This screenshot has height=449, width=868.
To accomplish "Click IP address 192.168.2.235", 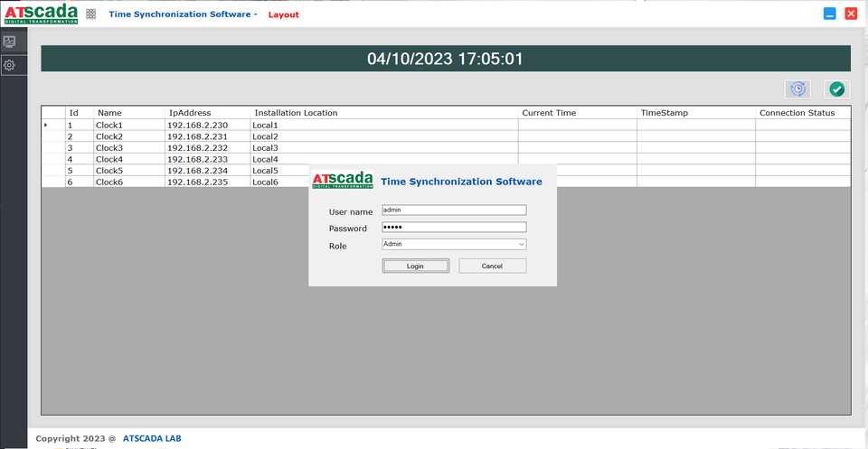I will [x=208, y=182].
